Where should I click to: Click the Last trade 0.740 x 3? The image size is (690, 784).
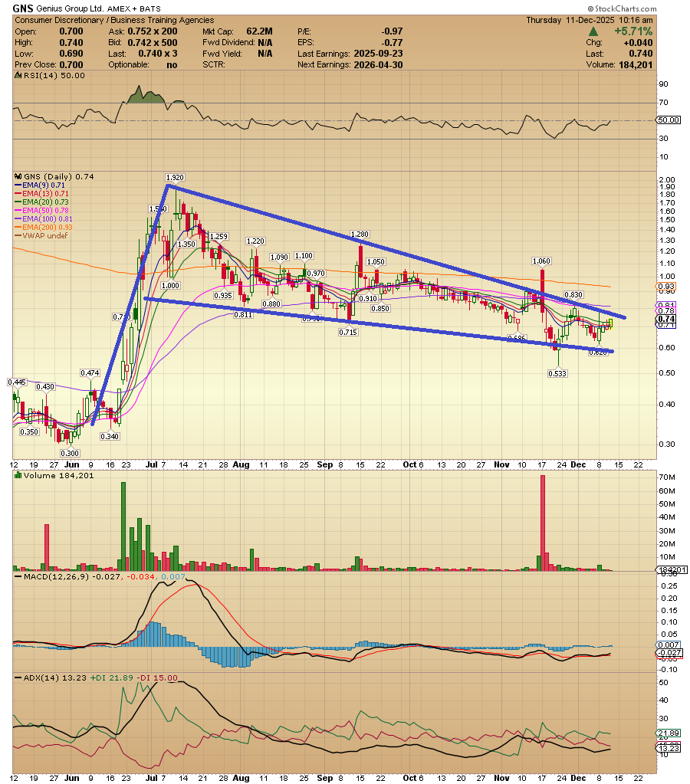coord(158,54)
